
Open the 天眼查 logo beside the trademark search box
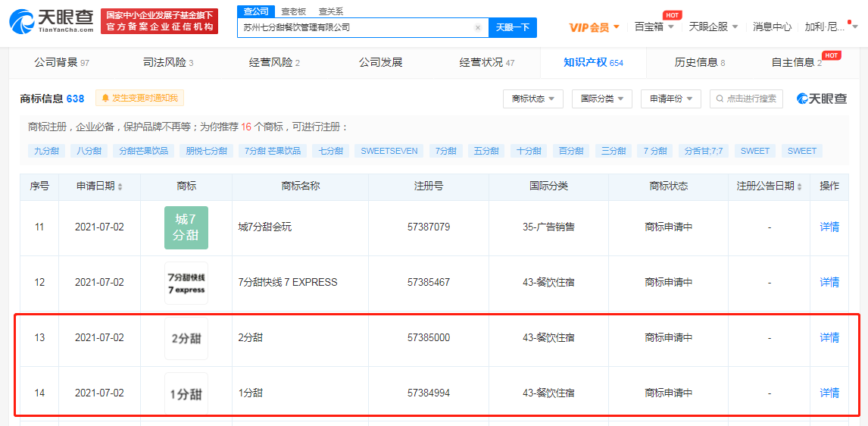point(822,99)
